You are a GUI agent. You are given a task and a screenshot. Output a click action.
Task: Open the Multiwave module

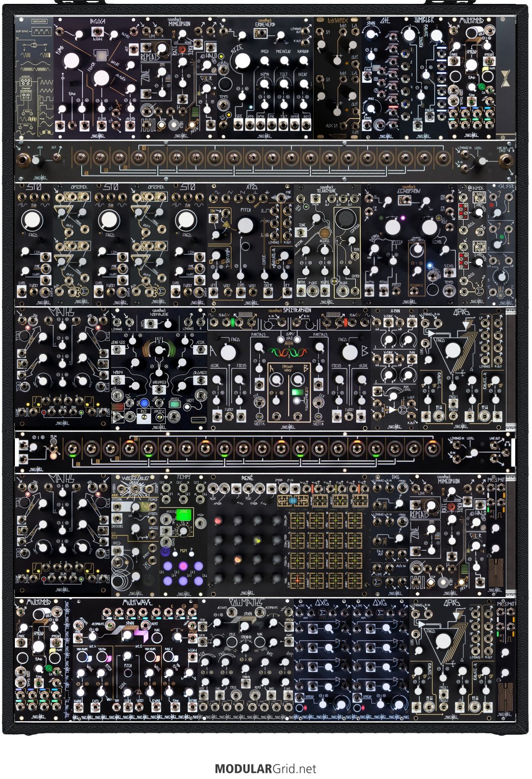point(135,660)
